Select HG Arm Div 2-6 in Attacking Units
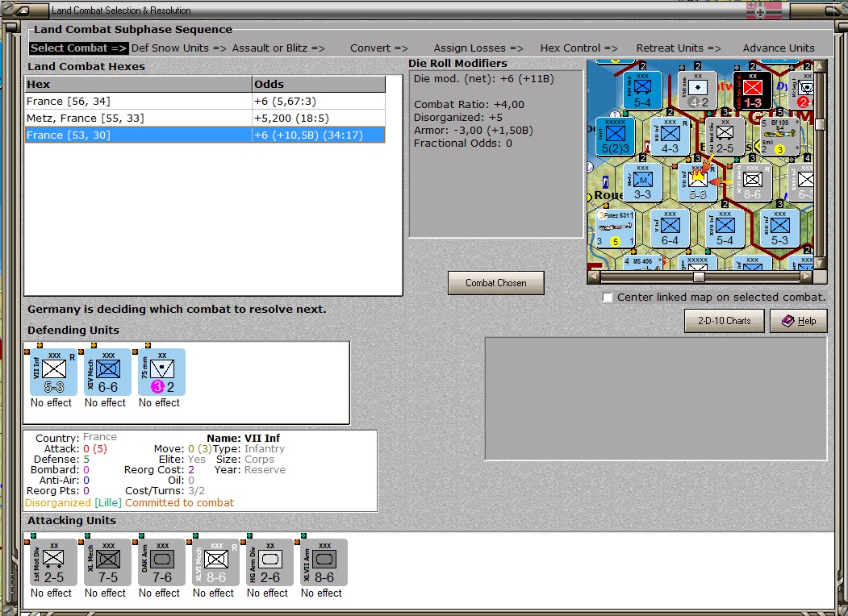Image resolution: width=848 pixels, height=616 pixels. (x=269, y=563)
